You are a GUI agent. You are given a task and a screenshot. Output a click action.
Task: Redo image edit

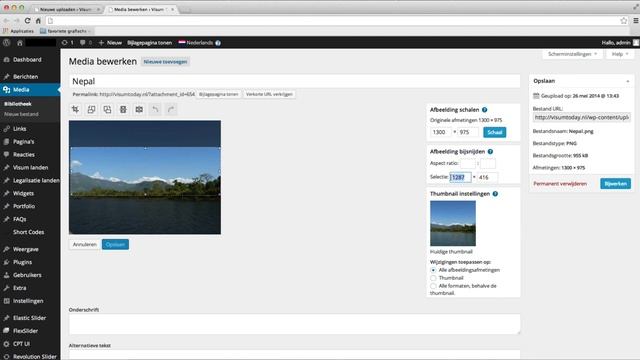click(171, 109)
